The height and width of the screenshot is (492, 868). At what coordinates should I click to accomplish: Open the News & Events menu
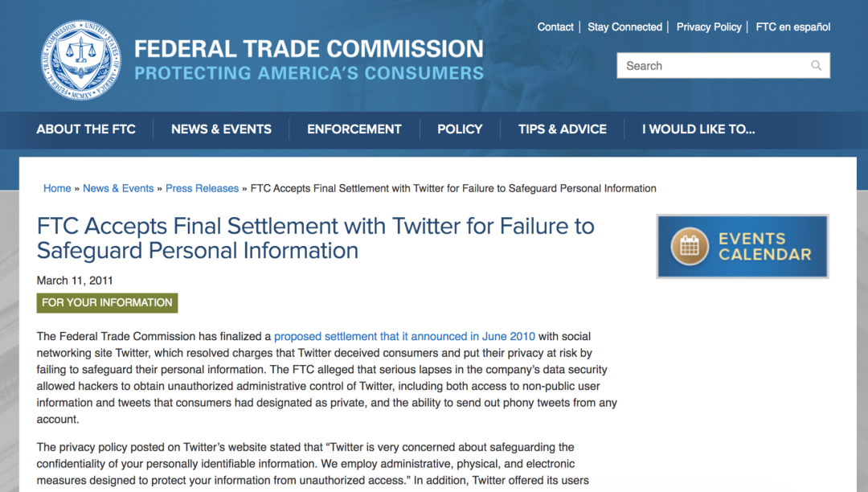tap(221, 129)
